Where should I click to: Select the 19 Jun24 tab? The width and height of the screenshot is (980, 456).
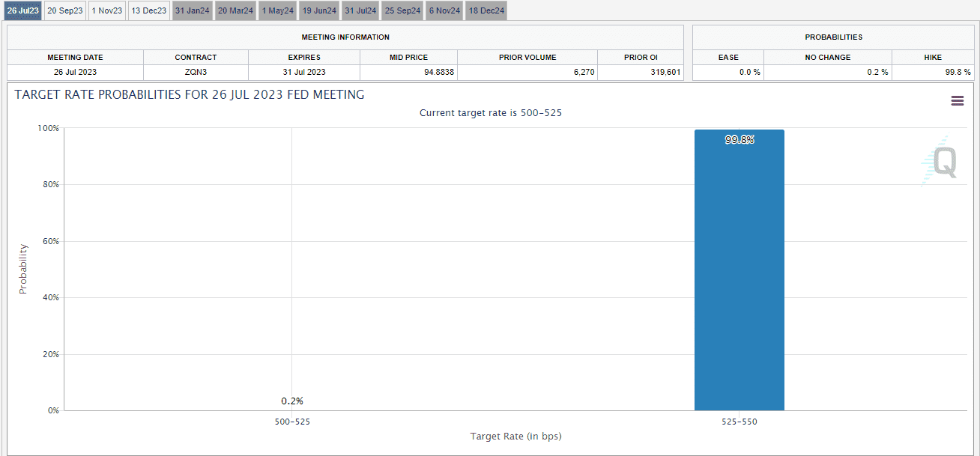click(x=320, y=10)
